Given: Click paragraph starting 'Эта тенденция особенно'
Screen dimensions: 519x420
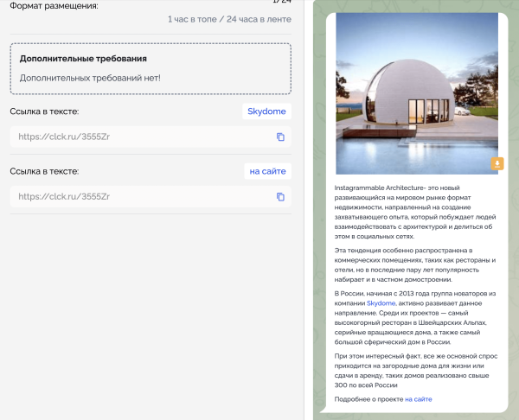Looking at the screenshot, I should click(415, 265).
